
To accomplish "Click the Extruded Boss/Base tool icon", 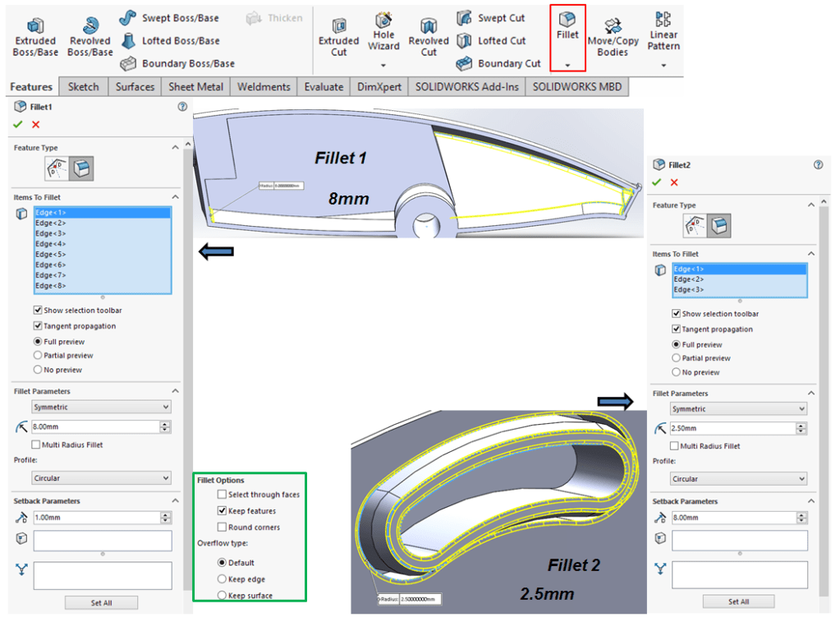I will tap(35, 25).
